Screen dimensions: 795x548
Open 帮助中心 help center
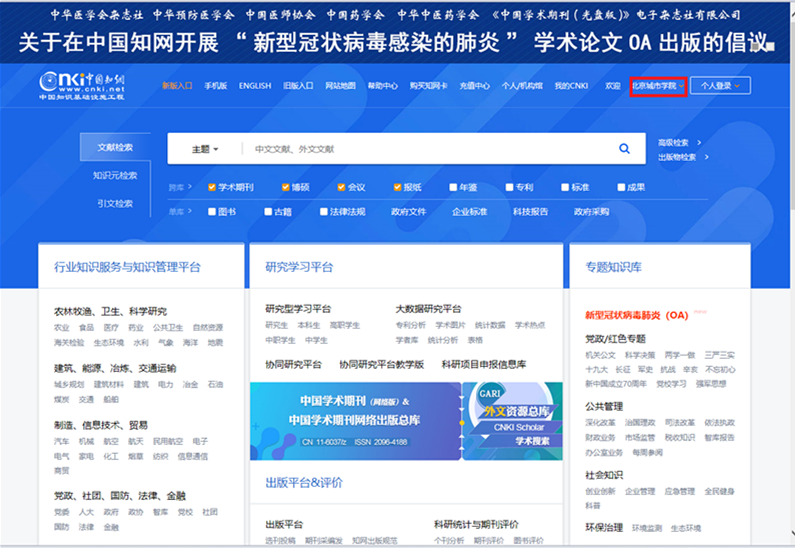coord(383,86)
